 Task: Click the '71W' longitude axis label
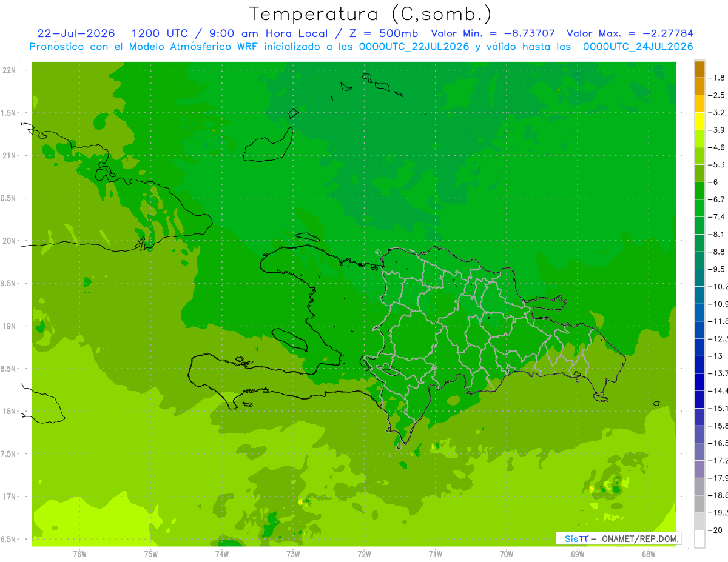435,554
